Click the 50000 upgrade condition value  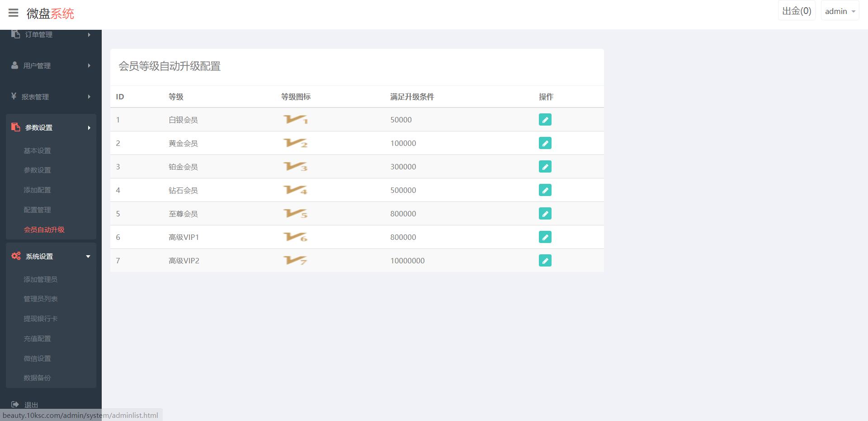point(401,120)
